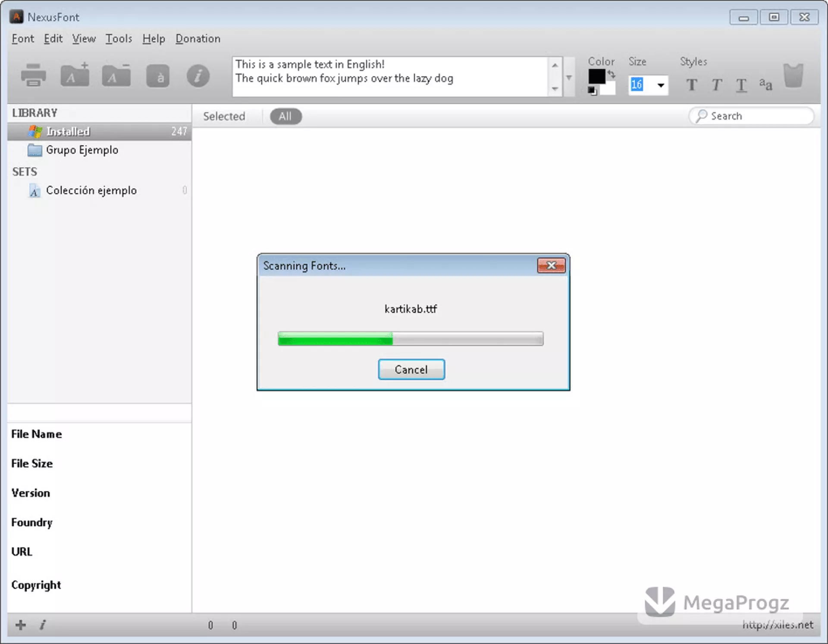This screenshot has width=828, height=644.
Task: Click the font size 16 field
Action: (x=637, y=85)
